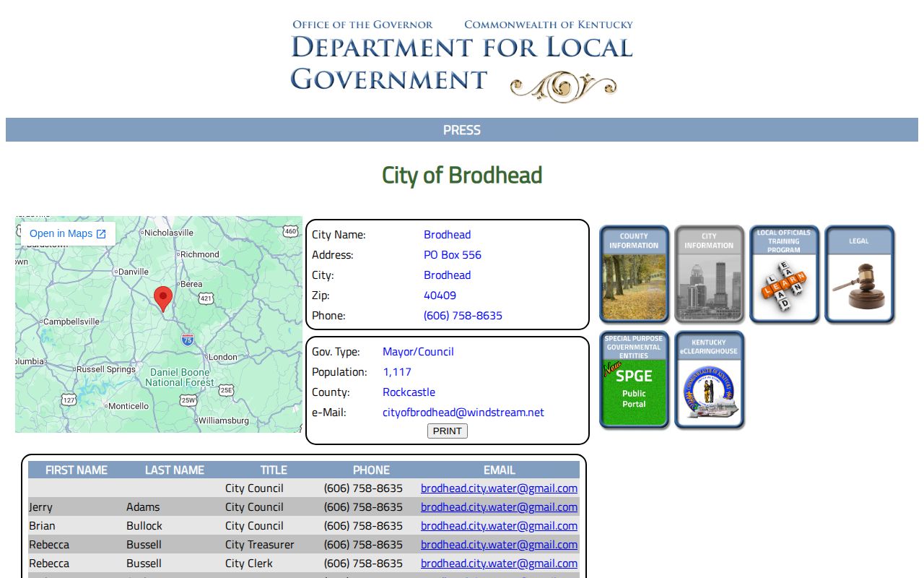Click Jerry Adams's email link
The image size is (924, 578).
coord(499,507)
